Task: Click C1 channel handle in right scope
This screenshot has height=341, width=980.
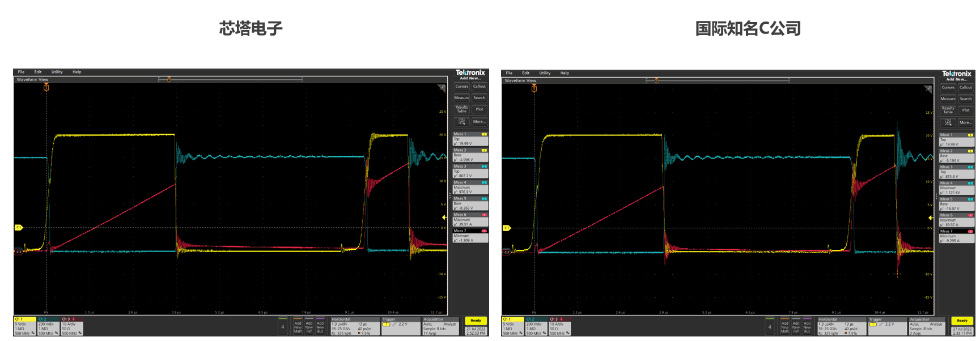Action: click(x=506, y=228)
